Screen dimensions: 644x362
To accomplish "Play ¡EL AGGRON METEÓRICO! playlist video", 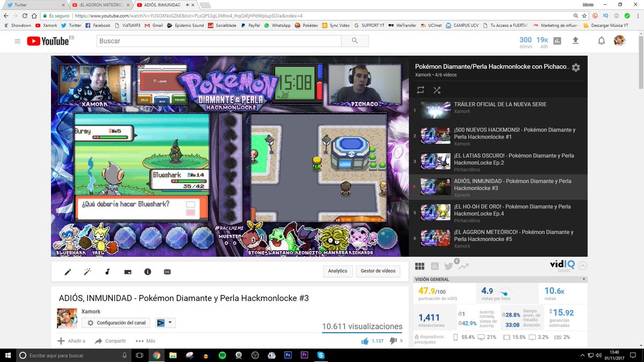I will [498, 239].
